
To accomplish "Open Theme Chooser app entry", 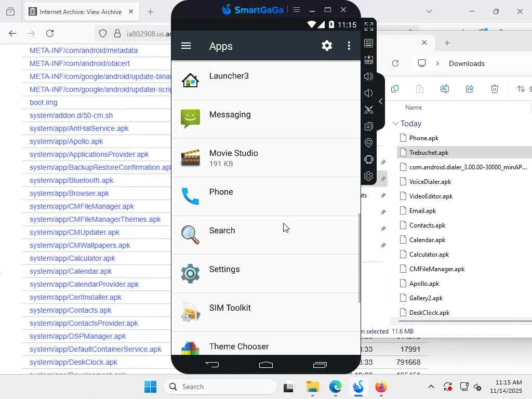I will click(266, 344).
